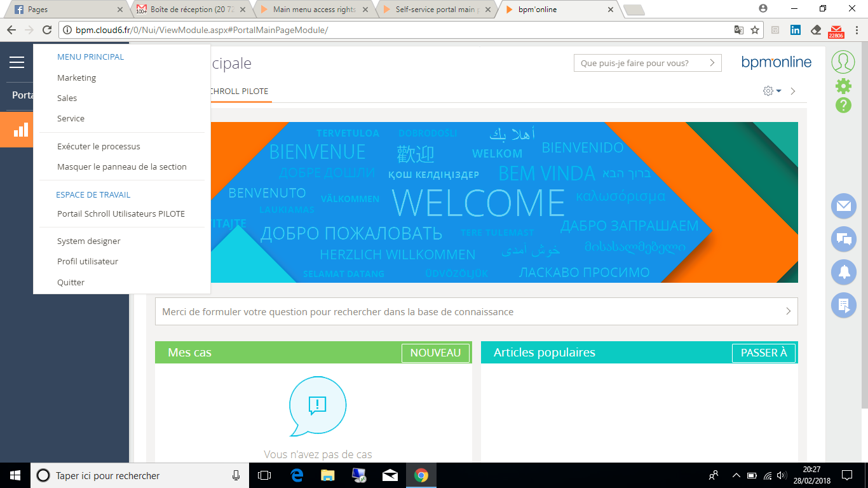
Task: Go back to the previous page
Action: (11, 30)
